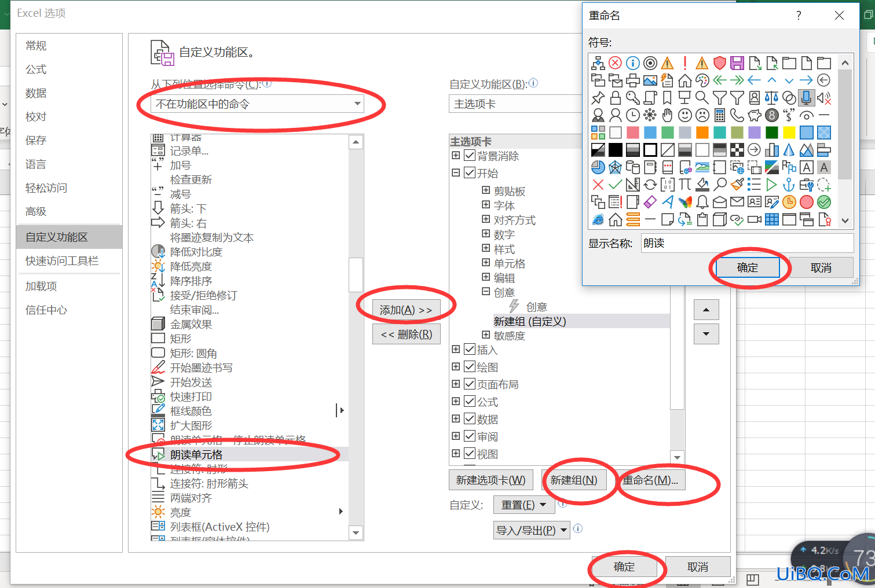875x588 pixels.
Task: Open the 高级 options category
Action: pyautogui.click(x=69, y=212)
